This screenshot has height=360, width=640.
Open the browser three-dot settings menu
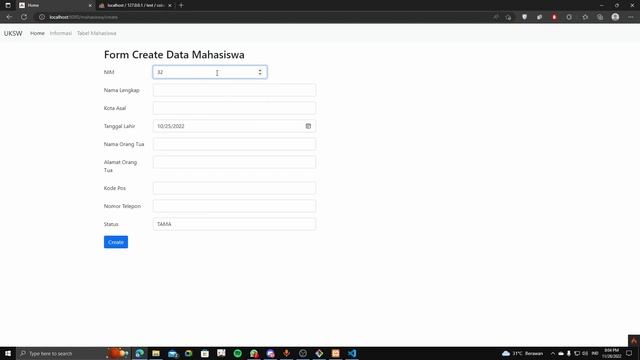(x=631, y=17)
